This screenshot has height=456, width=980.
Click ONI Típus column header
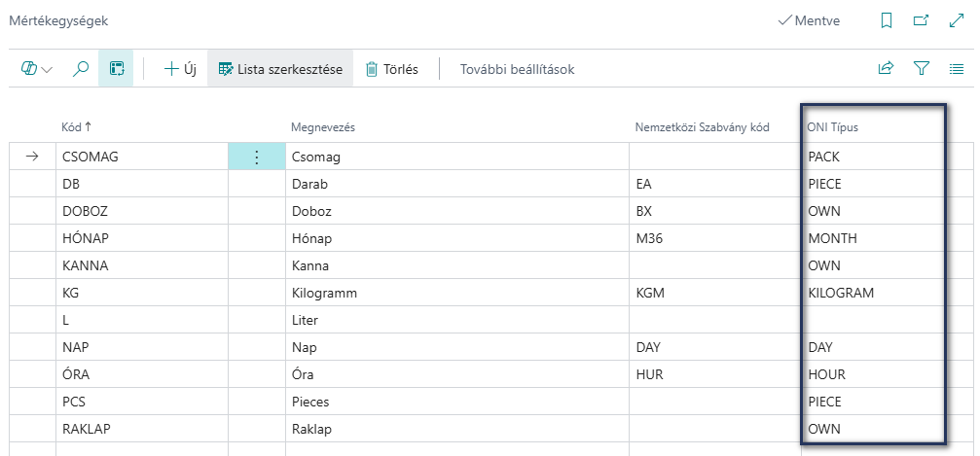point(833,127)
